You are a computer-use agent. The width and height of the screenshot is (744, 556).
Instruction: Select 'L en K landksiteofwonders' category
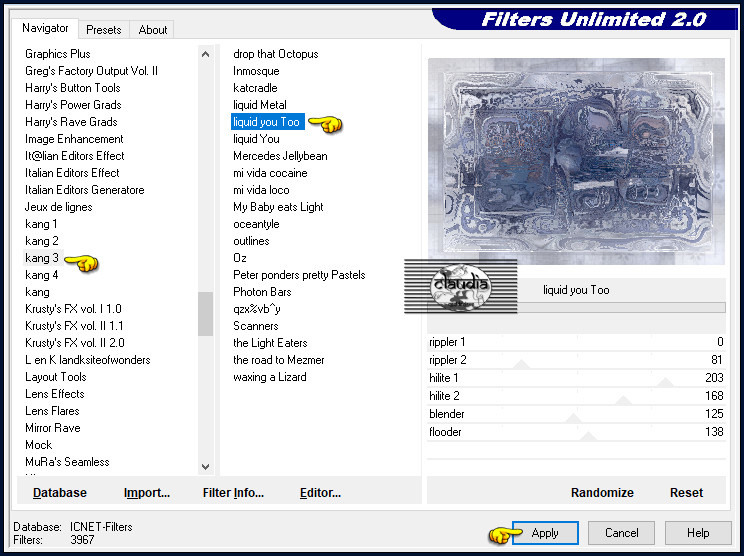[87, 360]
